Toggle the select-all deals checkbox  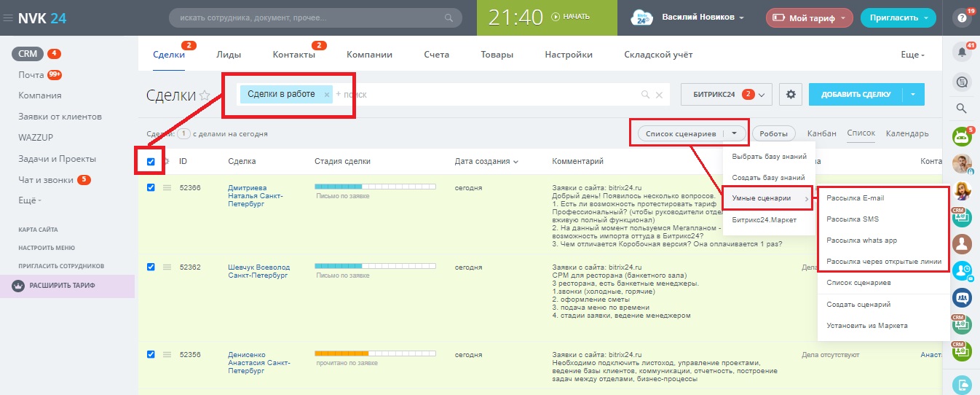point(151,161)
